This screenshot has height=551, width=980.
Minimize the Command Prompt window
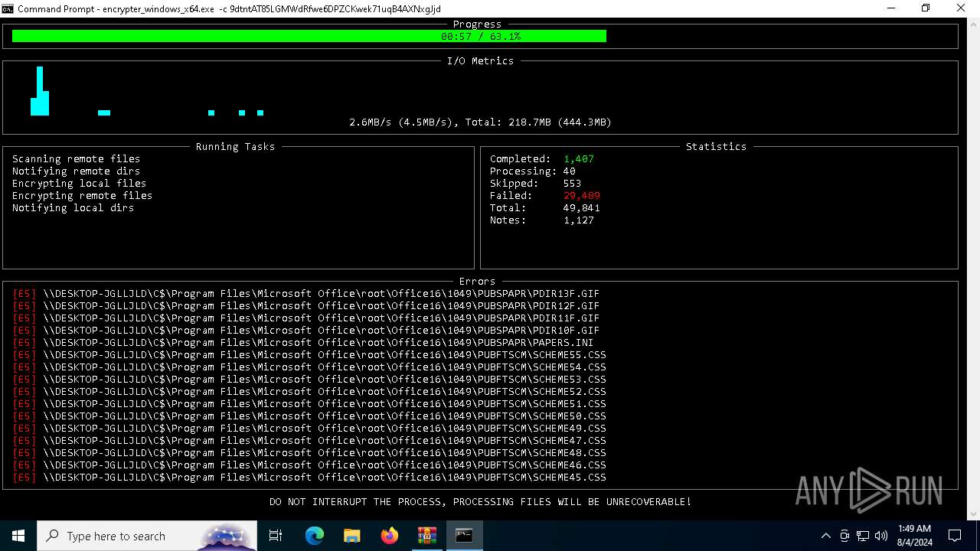coord(891,8)
